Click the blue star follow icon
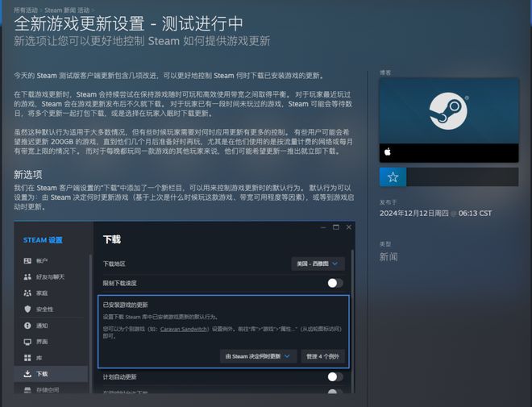The height and width of the screenshot is (407, 532). (393, 177)
